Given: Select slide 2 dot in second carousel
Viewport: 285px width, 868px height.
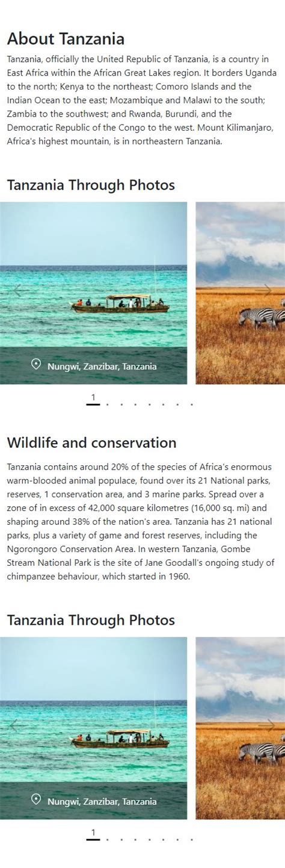Looking at the screenshot, I should point(107,839).
